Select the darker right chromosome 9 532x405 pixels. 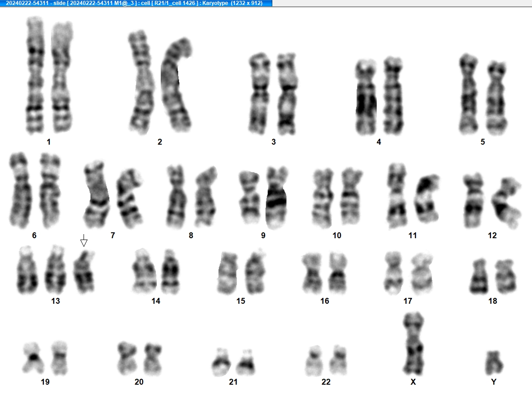(x=276, y=198)
